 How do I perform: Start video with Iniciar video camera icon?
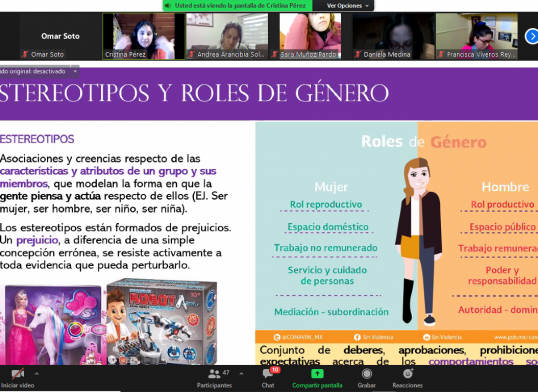(17, 373)
